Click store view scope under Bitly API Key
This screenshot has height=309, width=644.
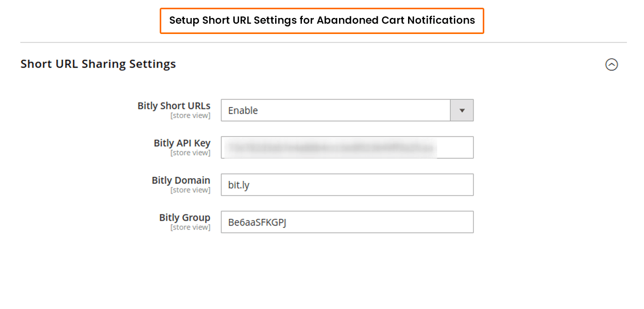(190, 153)
